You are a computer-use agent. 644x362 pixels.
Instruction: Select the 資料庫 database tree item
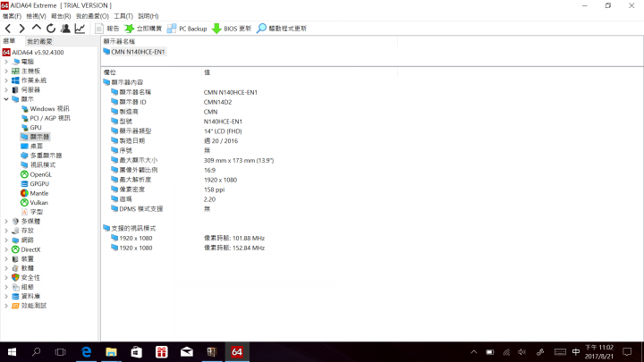(x=30, y=297)
